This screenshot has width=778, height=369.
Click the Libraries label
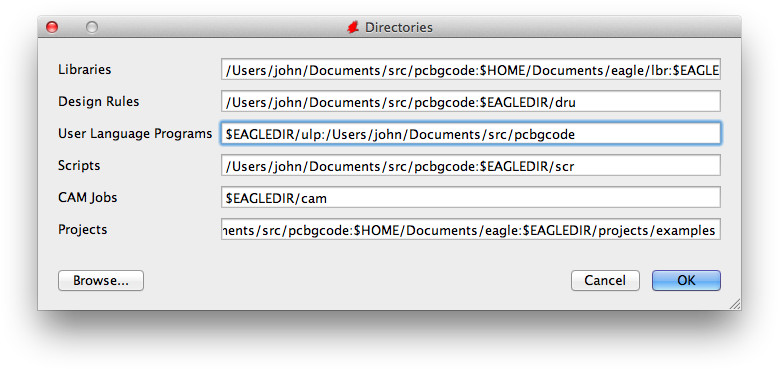[x=84, y=69]
